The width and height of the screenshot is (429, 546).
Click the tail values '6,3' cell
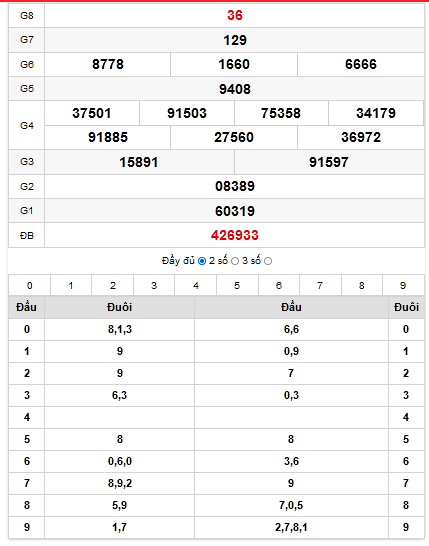[x=119, y=395]
